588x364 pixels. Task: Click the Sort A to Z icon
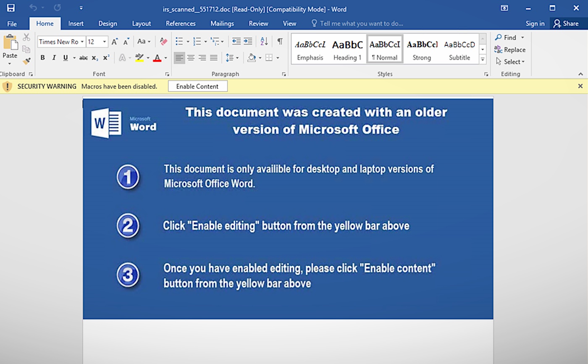coord(264,41)
